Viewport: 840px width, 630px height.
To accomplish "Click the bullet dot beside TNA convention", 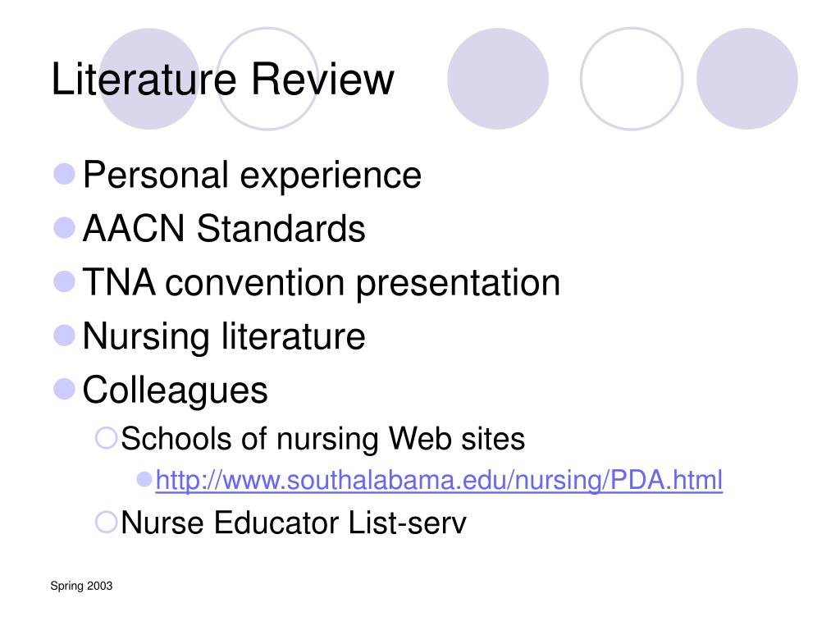I will point(64,282).
